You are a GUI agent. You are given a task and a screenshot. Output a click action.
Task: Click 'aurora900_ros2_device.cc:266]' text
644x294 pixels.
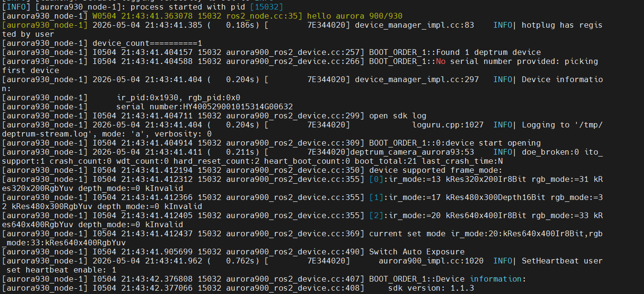(x=295, y=61)
